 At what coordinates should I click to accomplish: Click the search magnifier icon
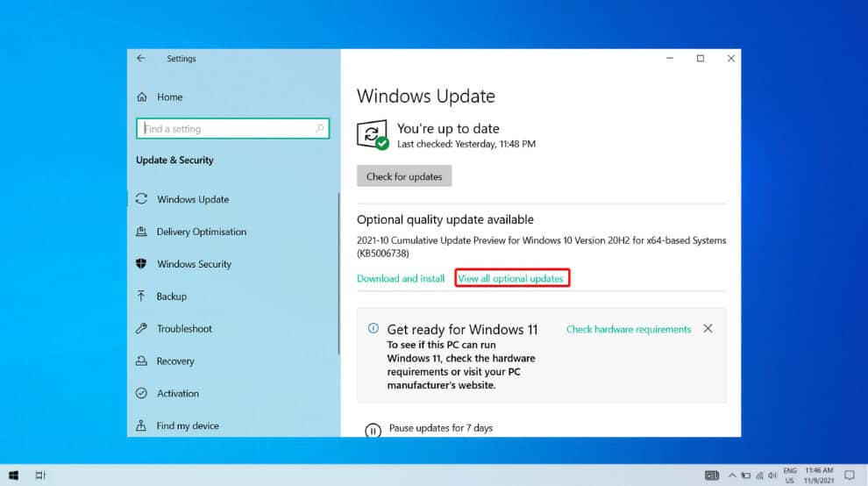(x=319, y=129)
